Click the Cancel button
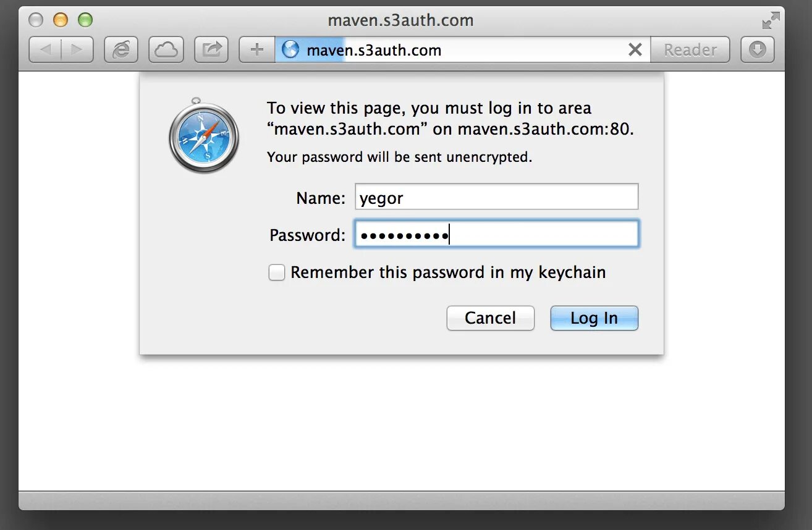The height and width of the screenshot is (530, 812). [x=490, y=318]
